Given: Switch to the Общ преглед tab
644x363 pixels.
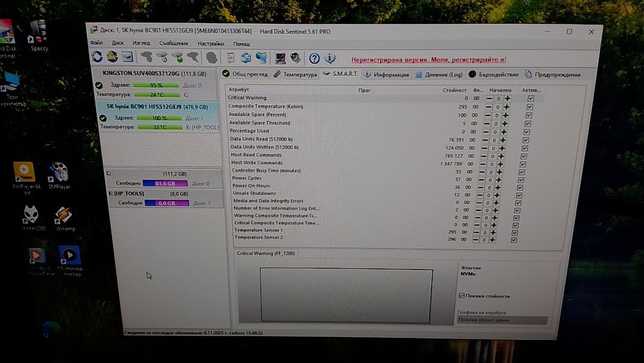Looking at the screenshot, I should (245, 74).
